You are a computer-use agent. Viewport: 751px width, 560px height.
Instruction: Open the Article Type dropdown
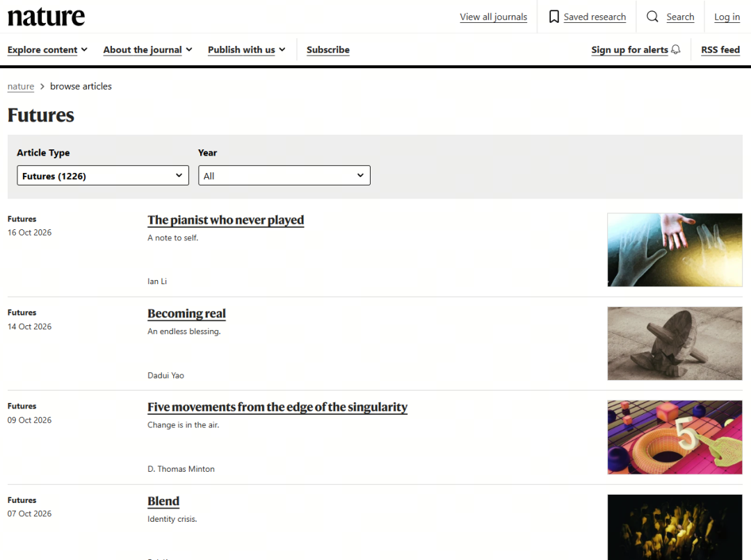point(103,176)
